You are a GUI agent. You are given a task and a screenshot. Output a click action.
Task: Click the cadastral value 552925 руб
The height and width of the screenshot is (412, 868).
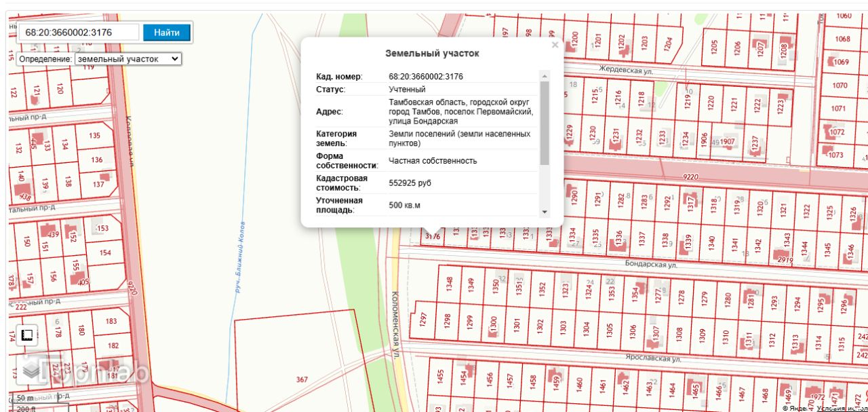coord(410,183)
